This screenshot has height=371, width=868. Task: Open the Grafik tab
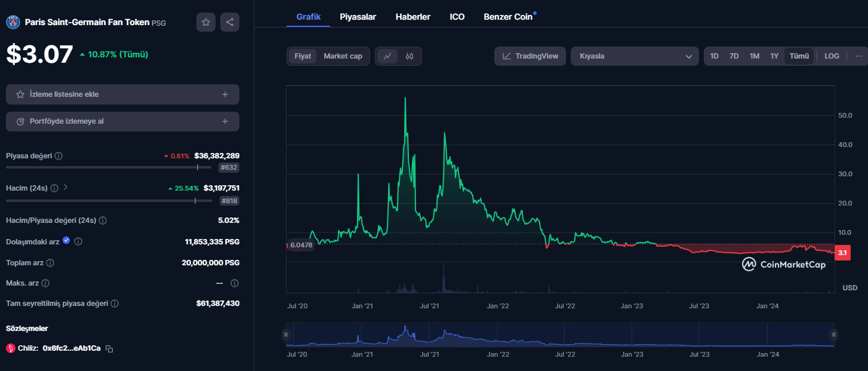tap(309, 17)
